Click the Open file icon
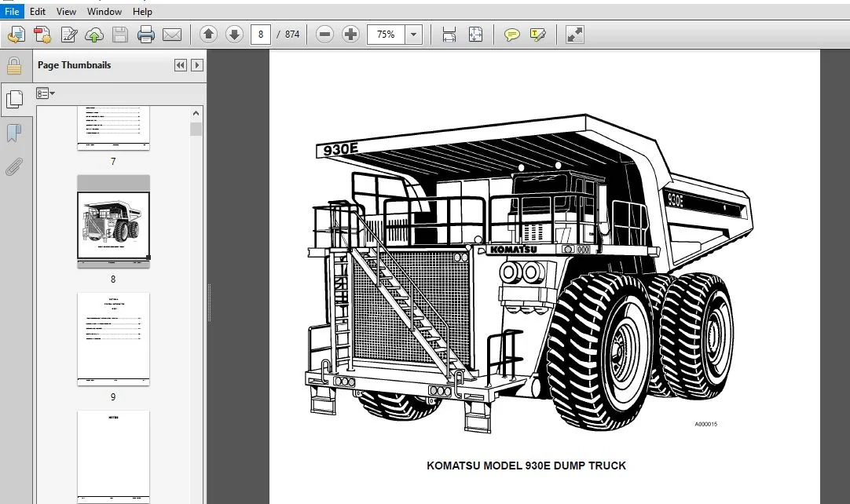This screenshot has width=850, height=504. (x=16, y=35)
